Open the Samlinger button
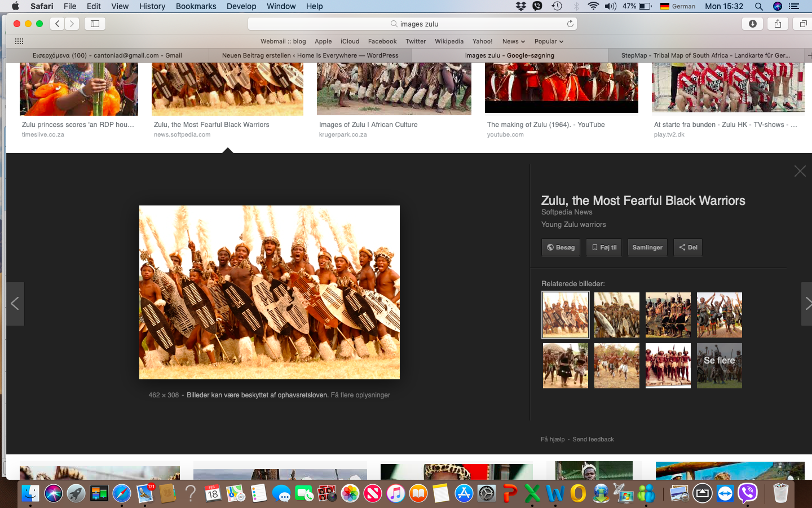Viewport: 812px width, 508px height. (x=647, y=247)
